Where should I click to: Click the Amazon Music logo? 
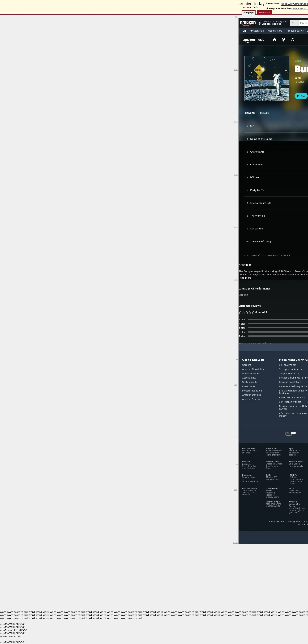coord(253,40)
